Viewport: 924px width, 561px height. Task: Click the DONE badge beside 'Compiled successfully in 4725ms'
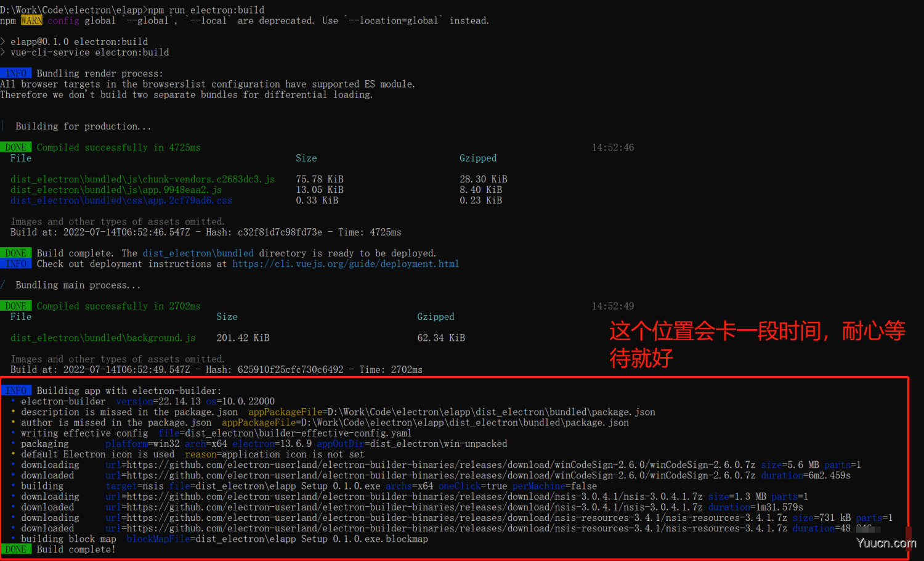coord(16,147)
